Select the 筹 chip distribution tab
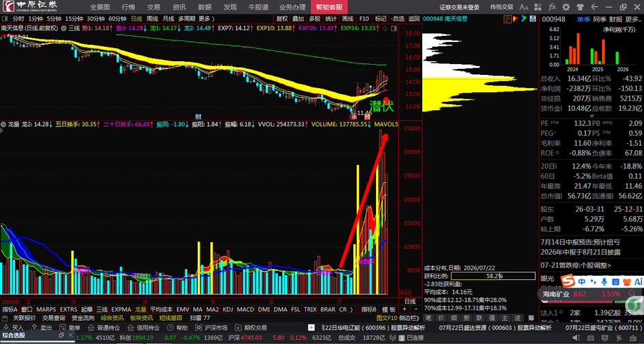Screen dimensions: 644x344 coord(531,318)
